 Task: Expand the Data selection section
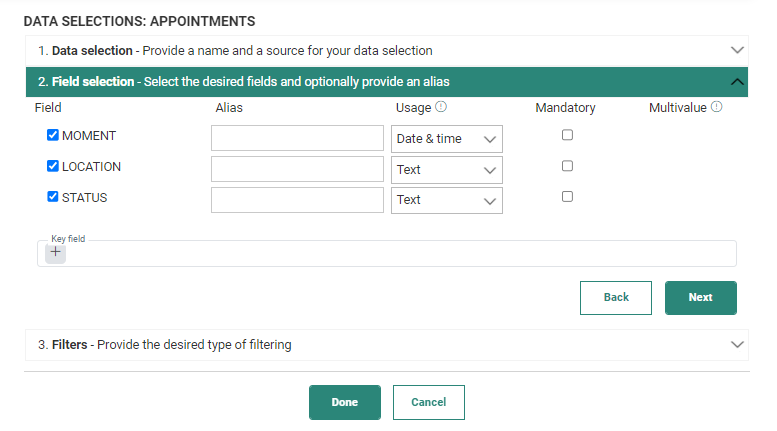pos(738,50)
